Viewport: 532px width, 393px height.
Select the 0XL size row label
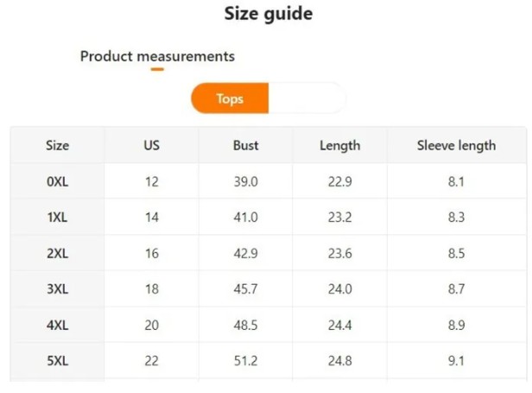[x=57, y=181]
